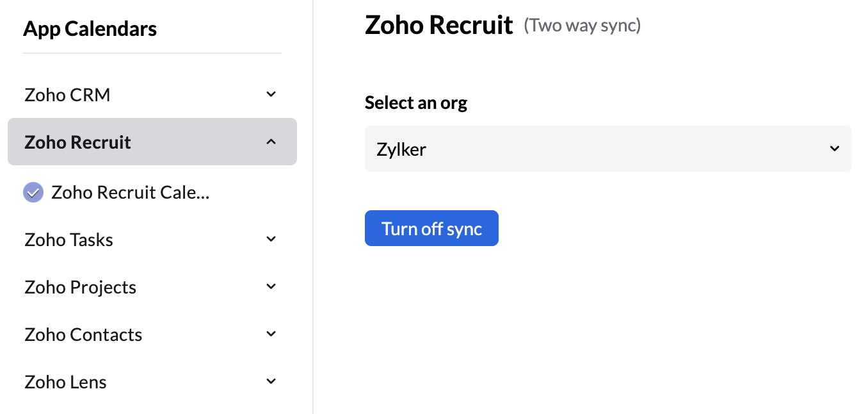Click the arrow in the org selector
Image resolution: width=868 pixels, height=414 pixels.
coord(834,149)
